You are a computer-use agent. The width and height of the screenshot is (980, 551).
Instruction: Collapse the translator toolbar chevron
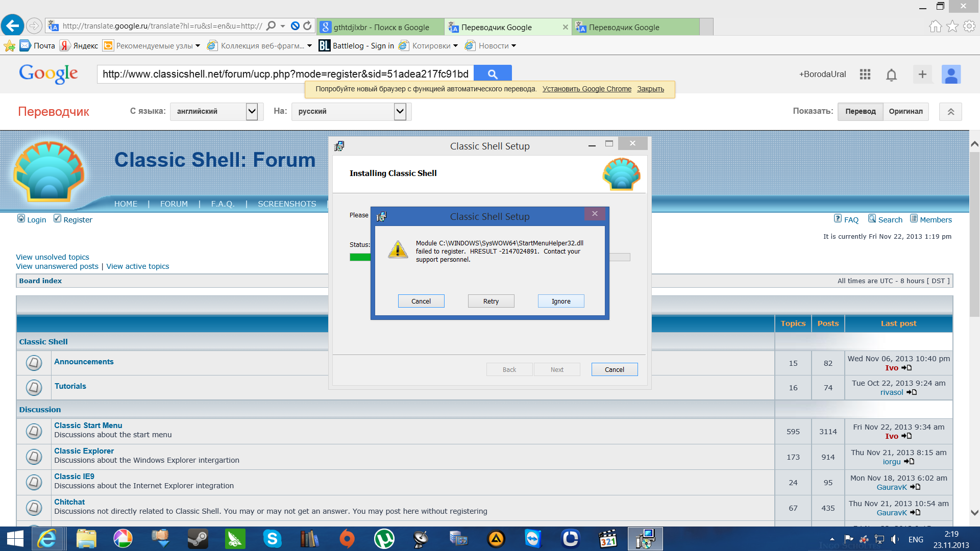point(950,112)
